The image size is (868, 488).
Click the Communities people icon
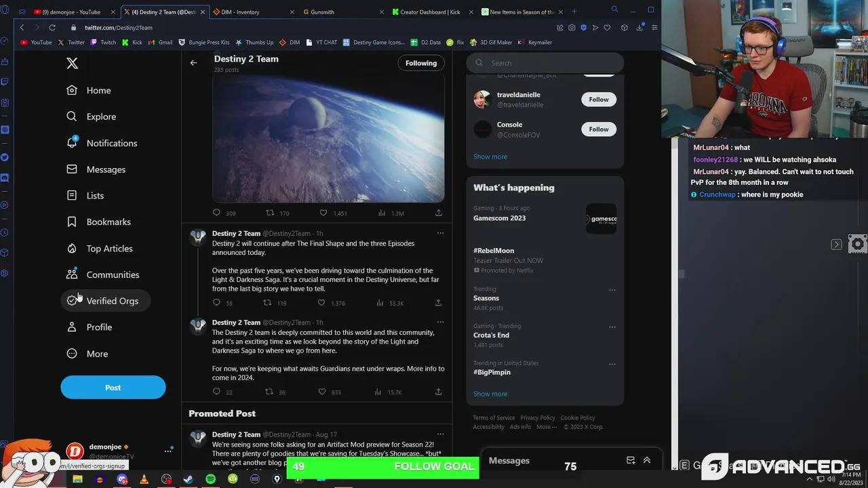[72, 274]
